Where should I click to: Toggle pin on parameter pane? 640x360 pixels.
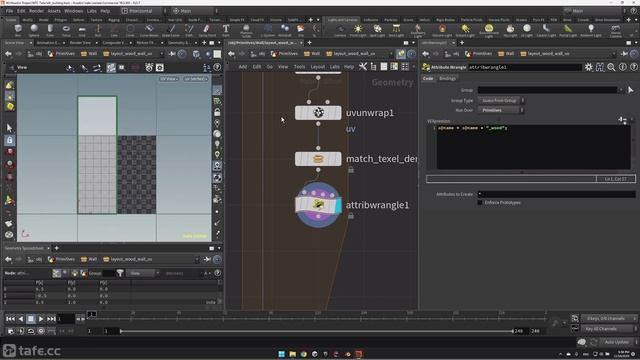(624, 54)
